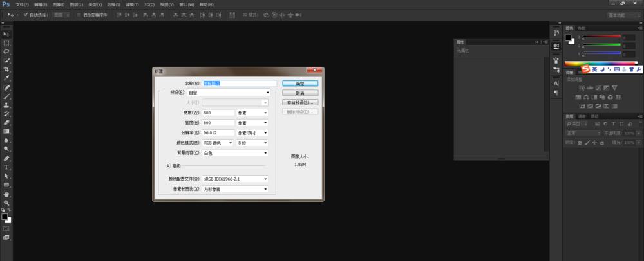Select the Blur tool
Image resolution: width=644 pixels, height=261 pixels.
[x=6, y=140]
